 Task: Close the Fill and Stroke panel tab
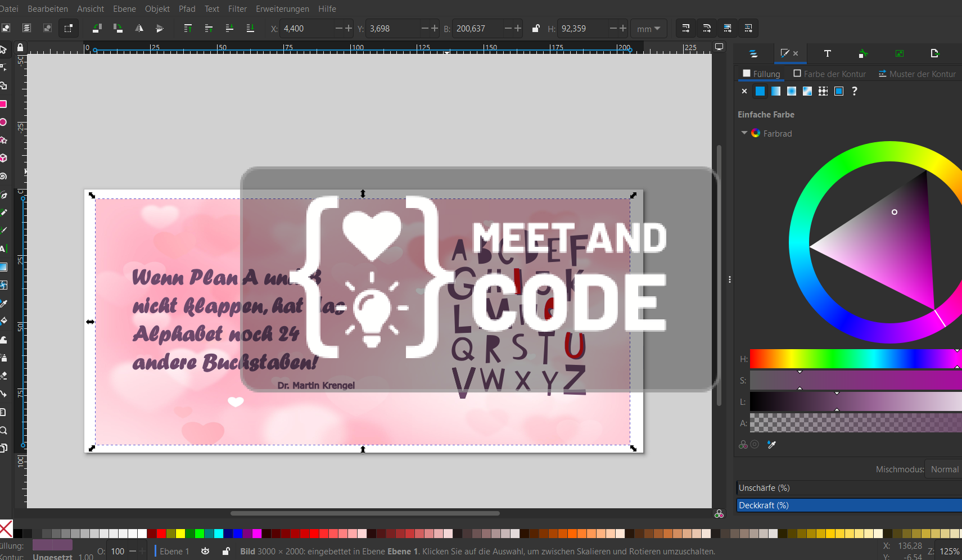[x=796, y=53]
